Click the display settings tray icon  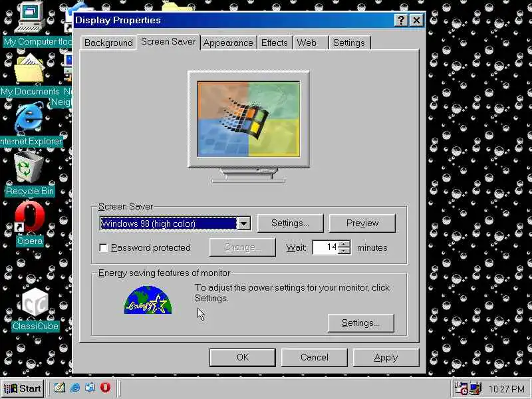tap(475, 388)
